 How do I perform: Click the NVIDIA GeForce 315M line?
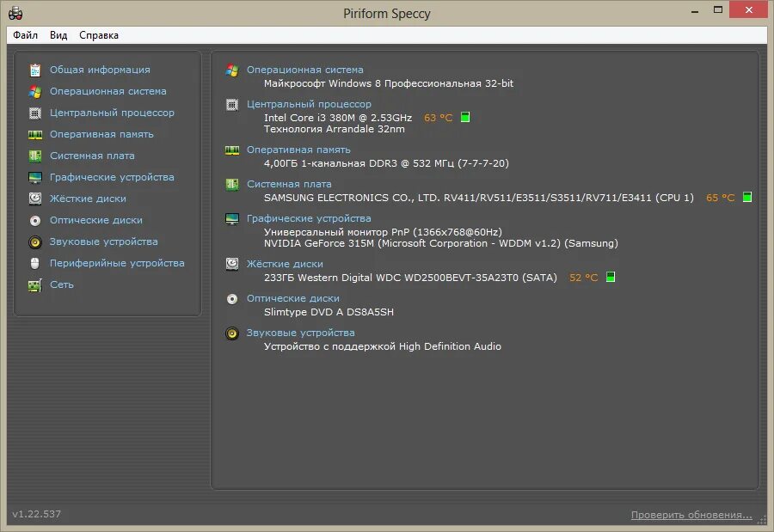441,243
